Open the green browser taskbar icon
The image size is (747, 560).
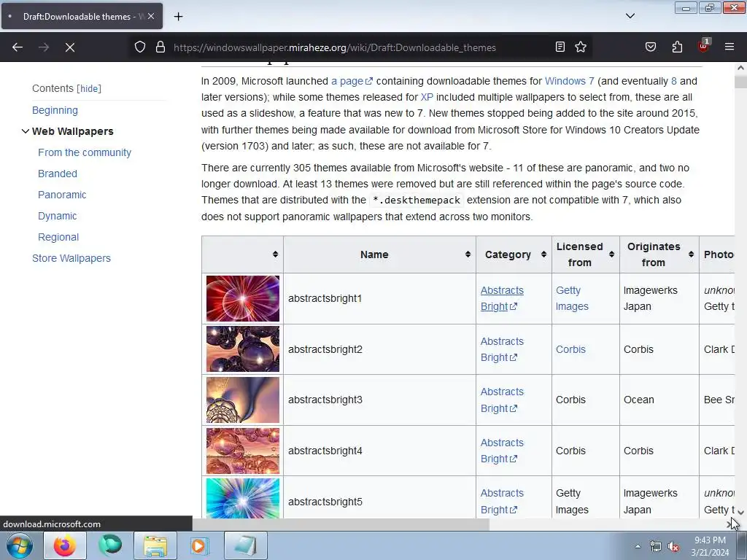[110, 545]
